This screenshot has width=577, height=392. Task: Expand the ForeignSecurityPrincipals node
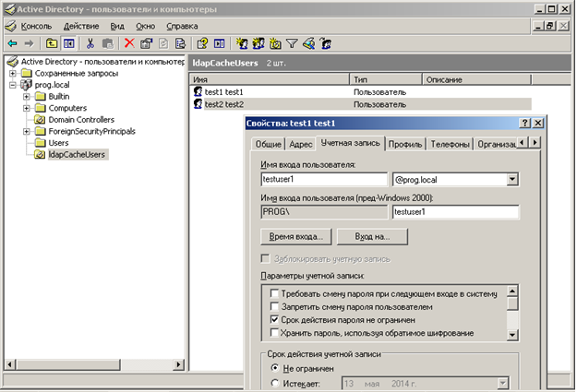(27, 131)
